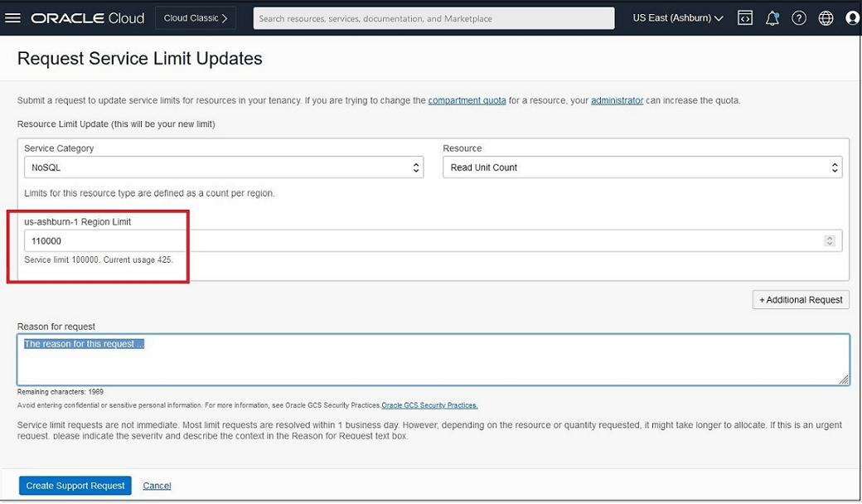Click the 'Resource Limit Update' label text
Image resolution: width=862 pixels, height=504 pixels.
tap(116, 124)
